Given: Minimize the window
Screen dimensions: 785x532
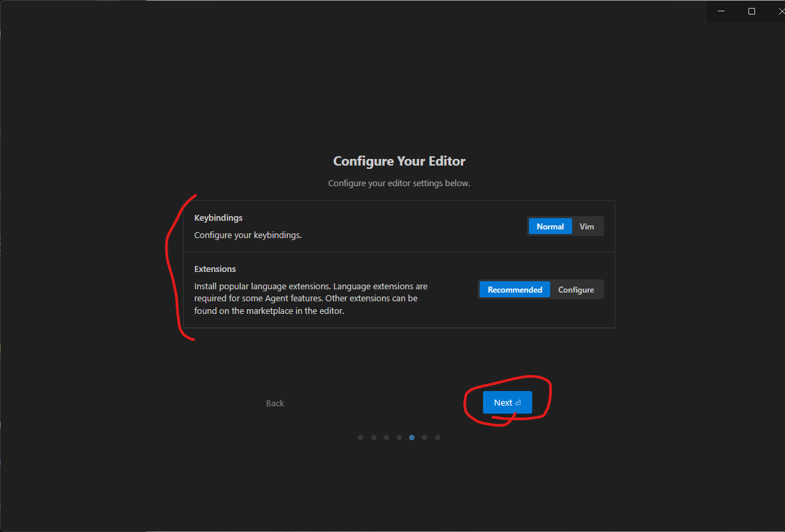Looking at the screenshot, I should point(721,11).
